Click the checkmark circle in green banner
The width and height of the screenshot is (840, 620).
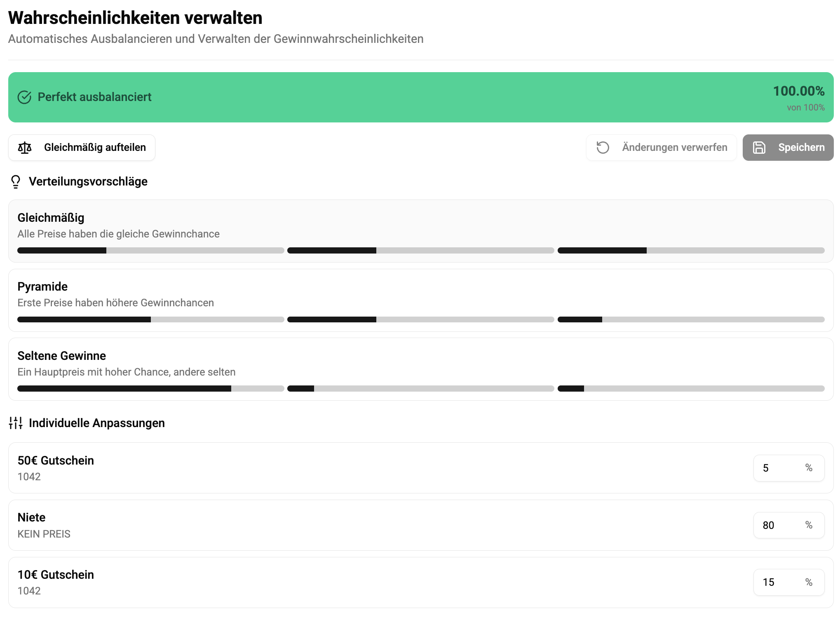coord(24,97)
